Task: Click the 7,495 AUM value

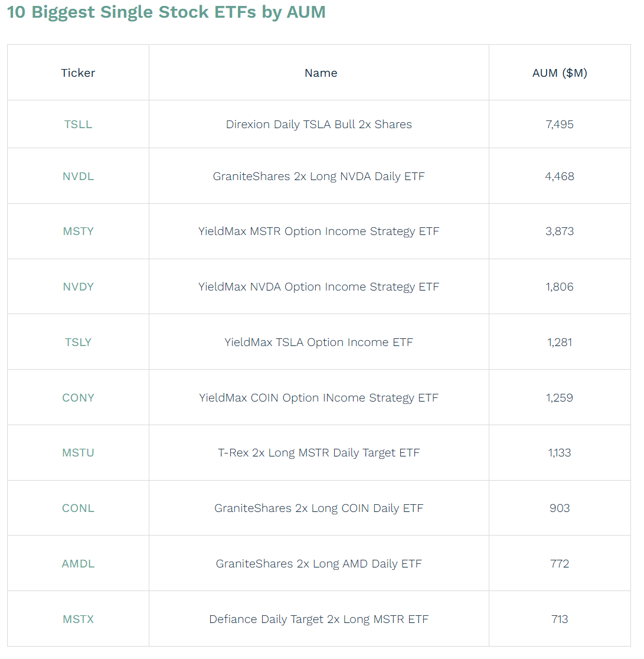Action: coord(560,125)
